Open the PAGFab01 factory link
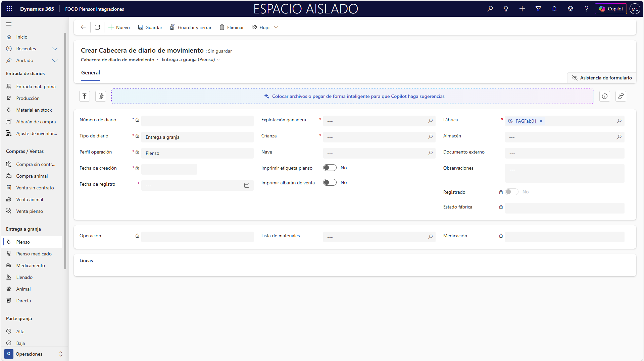The width and height of the screenshot is (644, 361). point(526,121)
